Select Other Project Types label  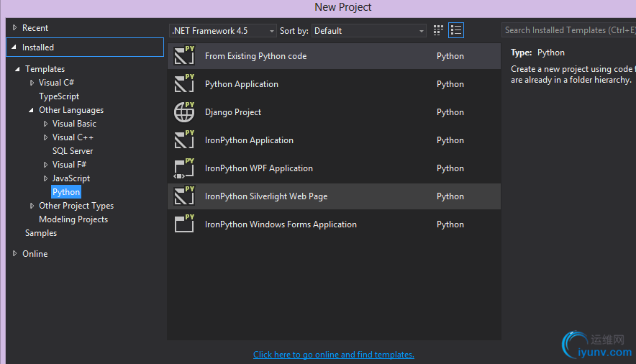click(76, 206)
